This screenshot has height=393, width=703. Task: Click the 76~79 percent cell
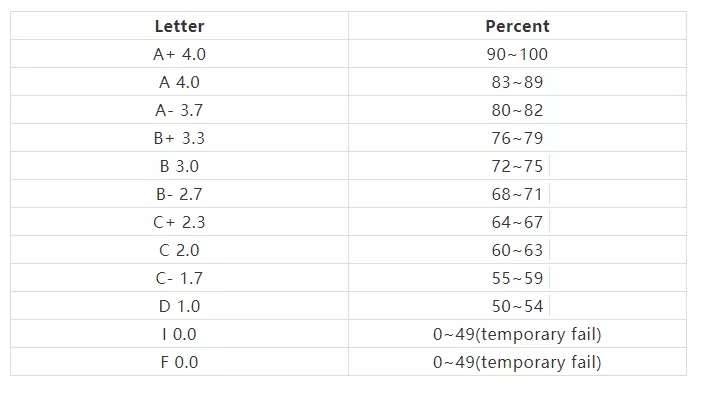pyautogui.click(x=517, y=138)
